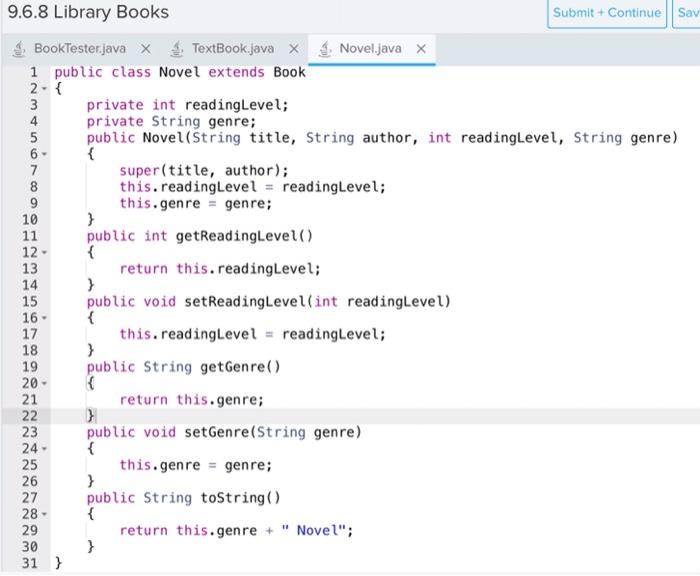
Task: Click the '9.6.8 Library Books' title
Action: [88, 12]
